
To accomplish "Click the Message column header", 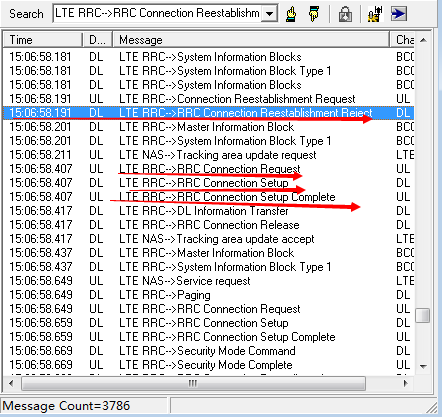I will pyautogui.click(x=251, y=40).
